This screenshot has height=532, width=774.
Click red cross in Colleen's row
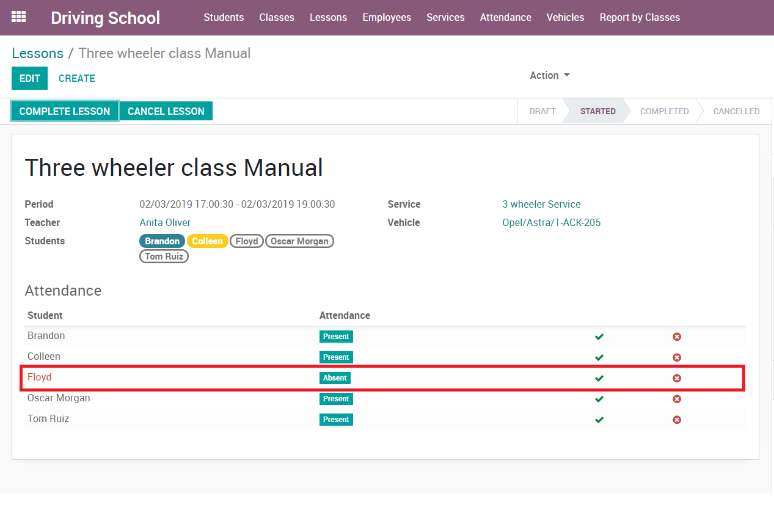click(677, 357)
